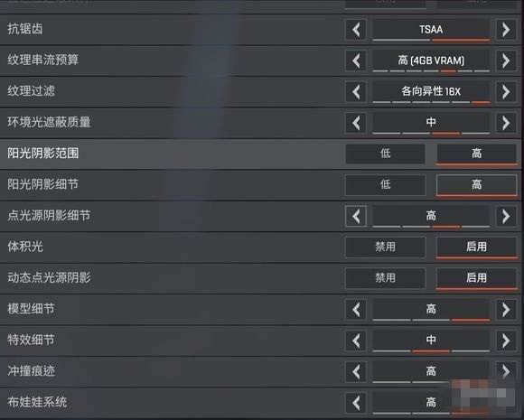Set 阳光阴影范围 to 低
This screenshot has height=420, width=524.
click(385, 154)
